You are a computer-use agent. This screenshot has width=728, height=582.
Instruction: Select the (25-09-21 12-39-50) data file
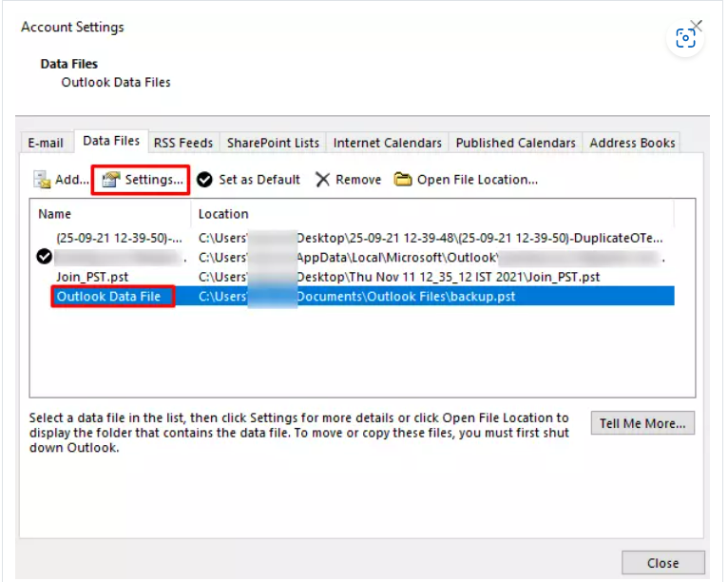120,238
